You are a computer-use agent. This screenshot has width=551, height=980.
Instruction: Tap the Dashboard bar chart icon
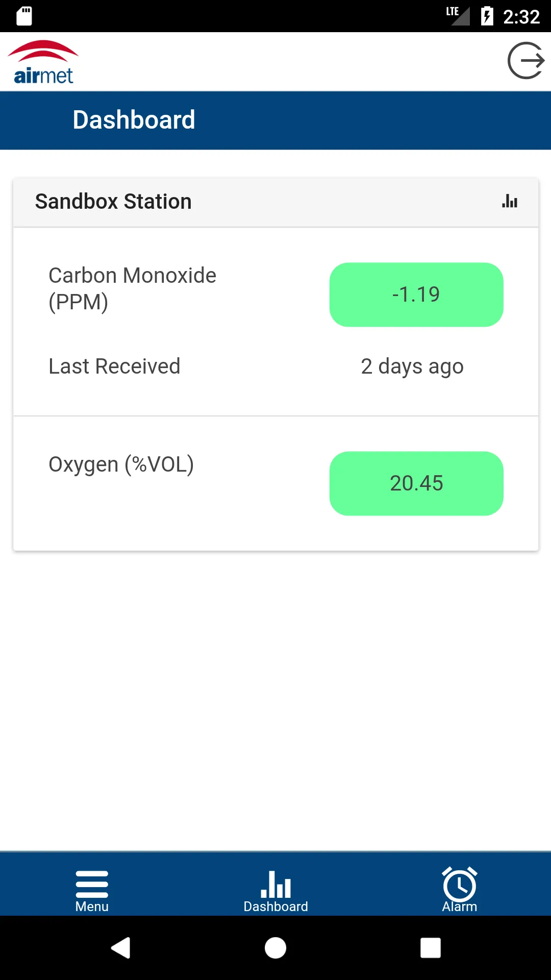[x=276, y=884]
